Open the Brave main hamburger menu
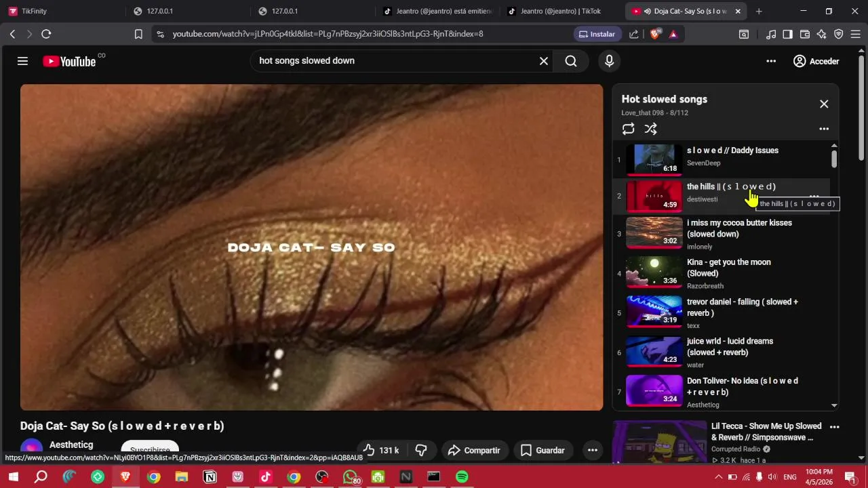The width and height of the screenshot is (868, 488). (x=856, y=34)
